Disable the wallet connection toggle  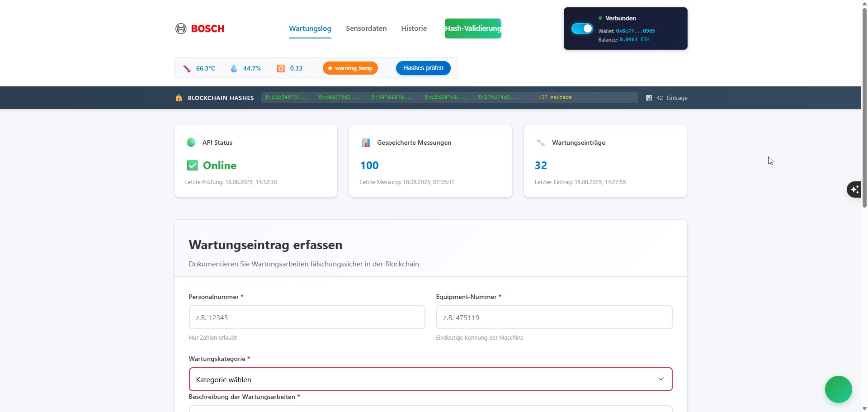coord(582,28)
